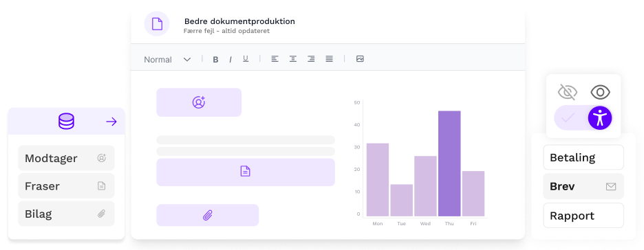Click the database icon in left panel
Image resolution: width=644 pixels, height=250 pixels.
(x=66, y=122)
